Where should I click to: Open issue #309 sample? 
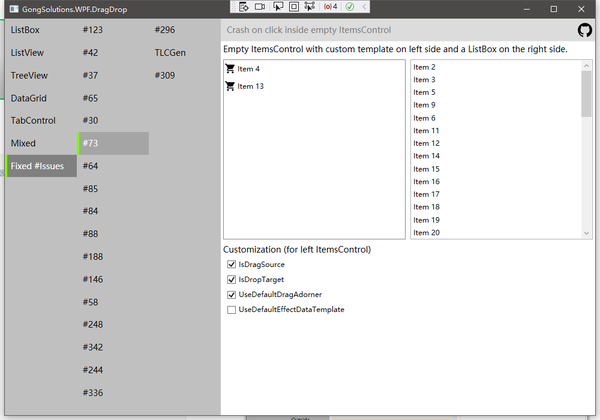click(x=185, y=75)
